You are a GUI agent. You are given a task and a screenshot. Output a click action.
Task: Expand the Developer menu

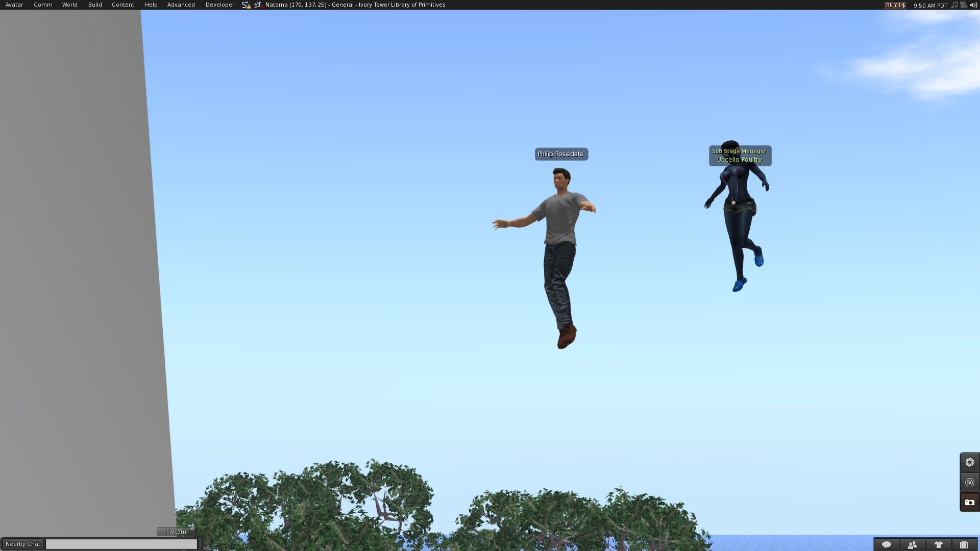coord(220,5)
